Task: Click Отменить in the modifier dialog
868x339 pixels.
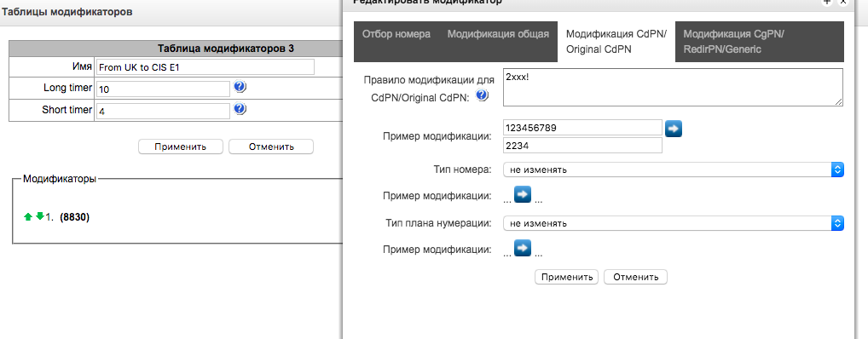Action: pyautogui.click(x=635, y=277)
